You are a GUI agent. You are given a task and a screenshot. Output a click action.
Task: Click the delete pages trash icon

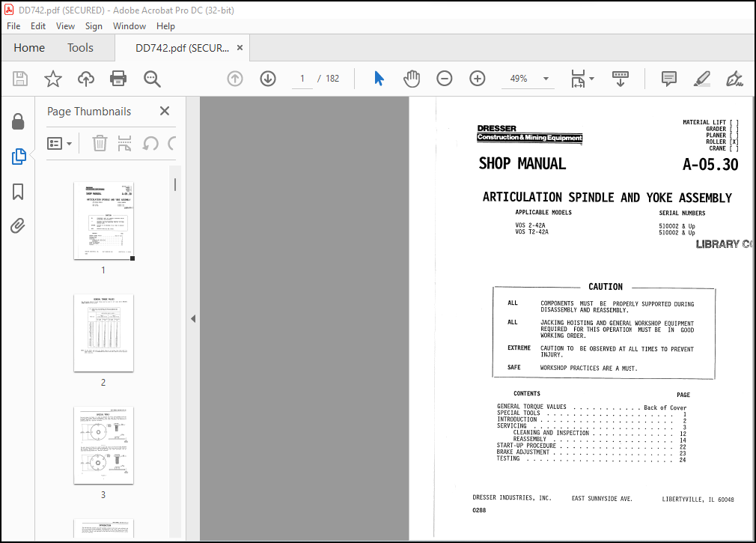pos(100,143)
